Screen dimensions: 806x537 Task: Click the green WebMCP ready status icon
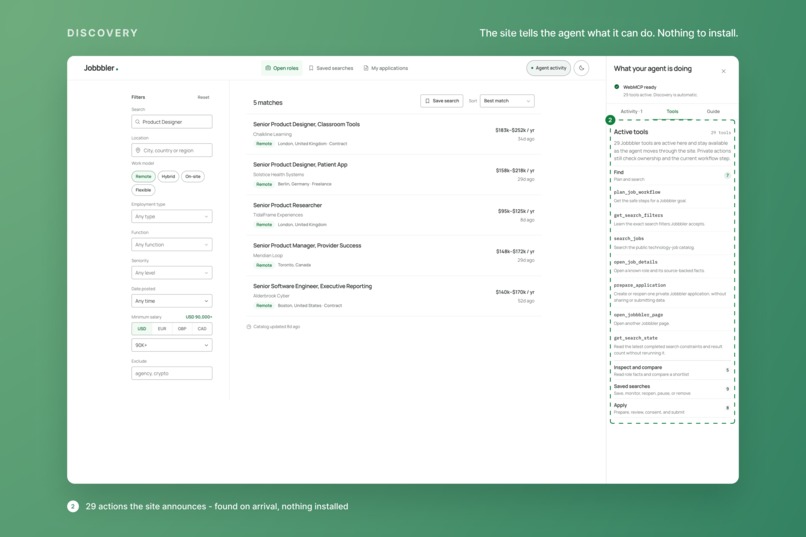[x=616, y=87]
